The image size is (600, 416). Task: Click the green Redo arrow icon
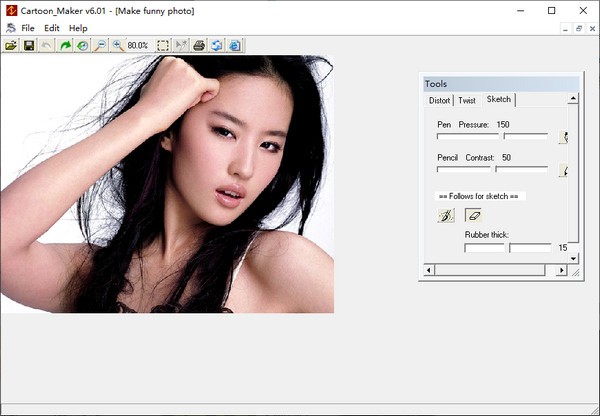tap(65, 45)
